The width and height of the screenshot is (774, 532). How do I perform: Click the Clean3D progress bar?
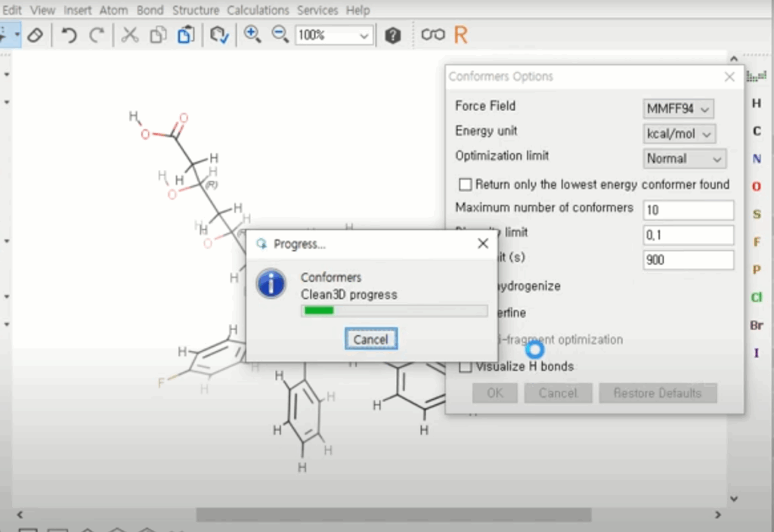pyautogui.click(x=395, y=311)
